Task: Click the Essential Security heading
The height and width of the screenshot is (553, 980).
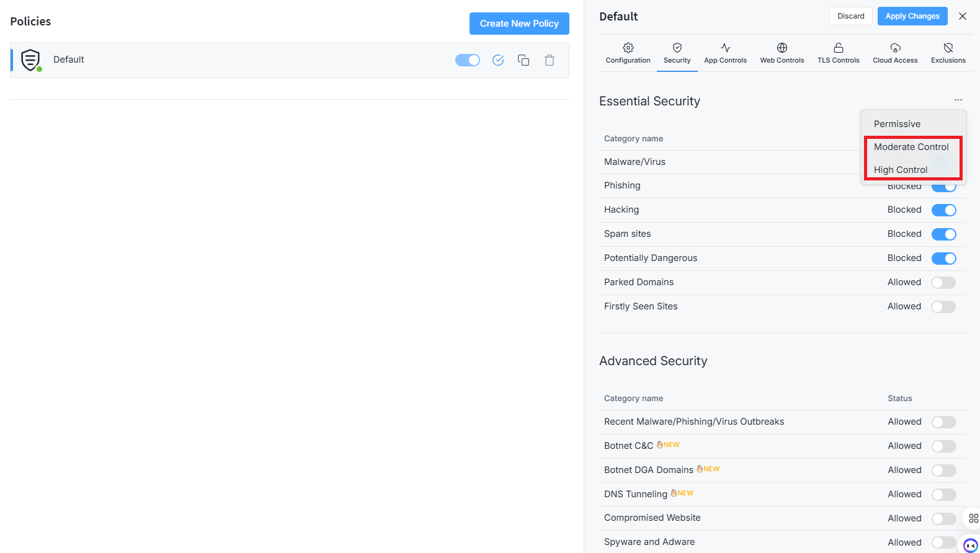Action: coord(649,101)
